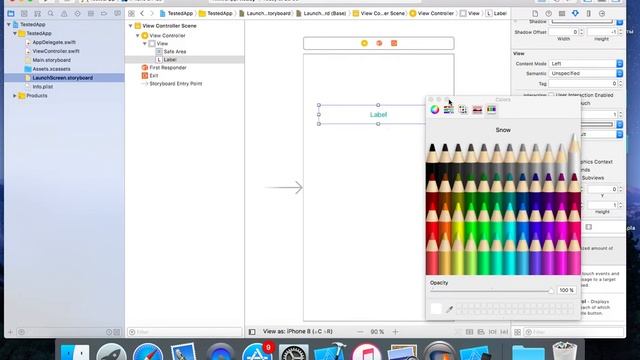Select ViewController.swift file
This screenshot has width=640, height=360.
(56, 51)
